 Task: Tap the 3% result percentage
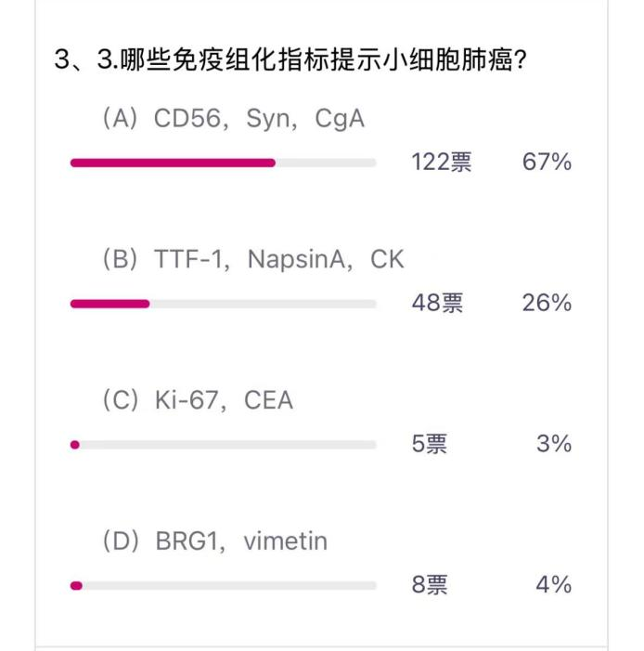click(554, 445)
